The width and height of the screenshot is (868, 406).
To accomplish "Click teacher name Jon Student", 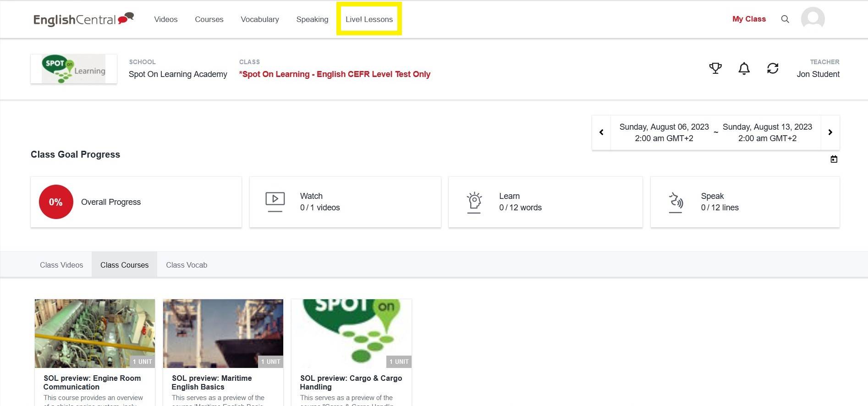I will (x=818, y=74).
